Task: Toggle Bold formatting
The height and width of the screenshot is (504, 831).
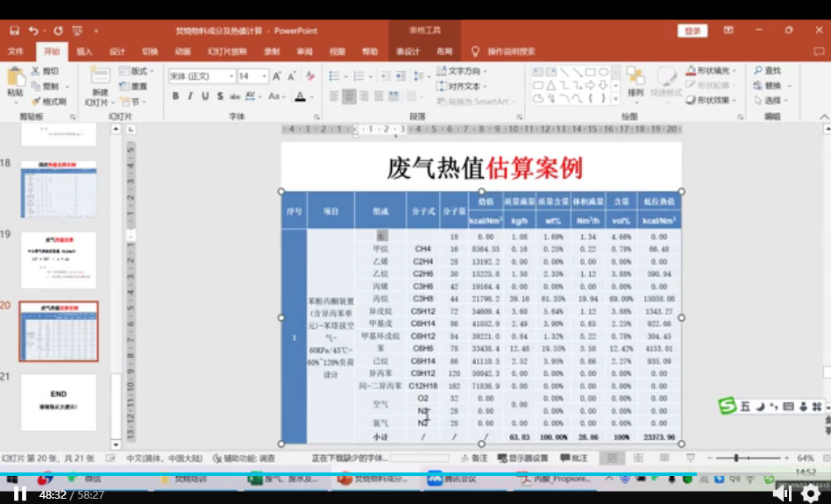Action: click(175, 96)
